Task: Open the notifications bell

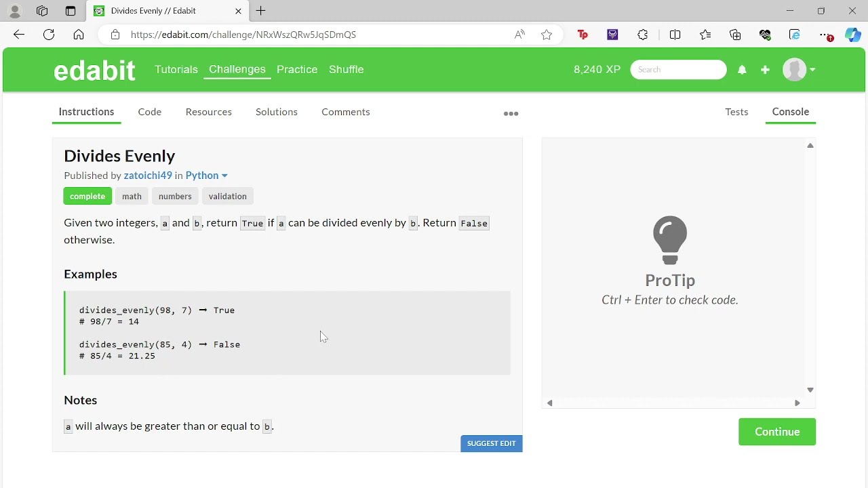Action: coord(742,70)
